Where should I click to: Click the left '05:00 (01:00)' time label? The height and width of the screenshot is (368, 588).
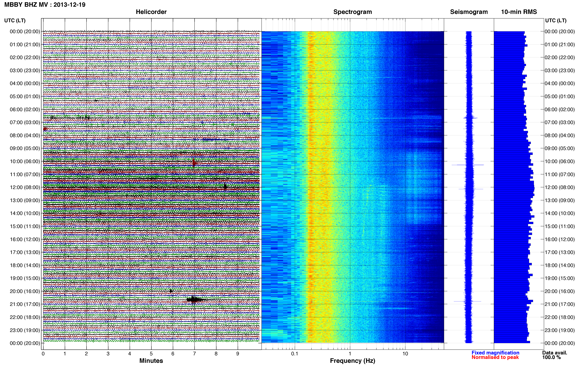coord(25,96)
